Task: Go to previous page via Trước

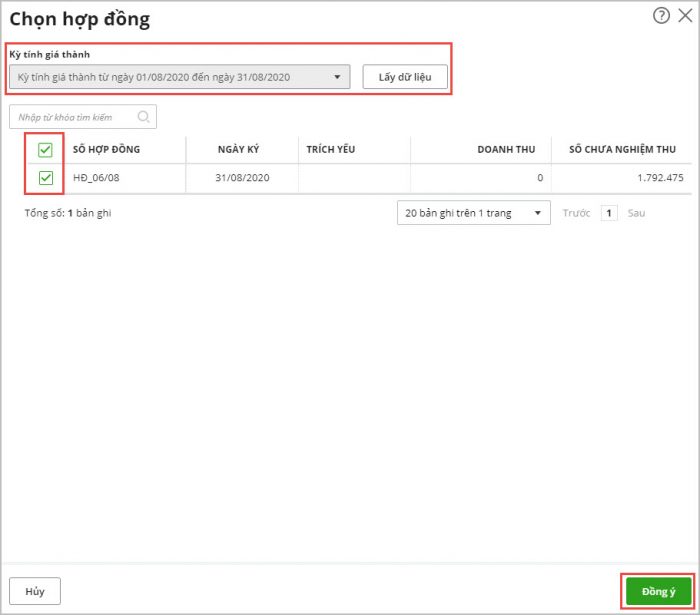Action: [x=577, y=213]
